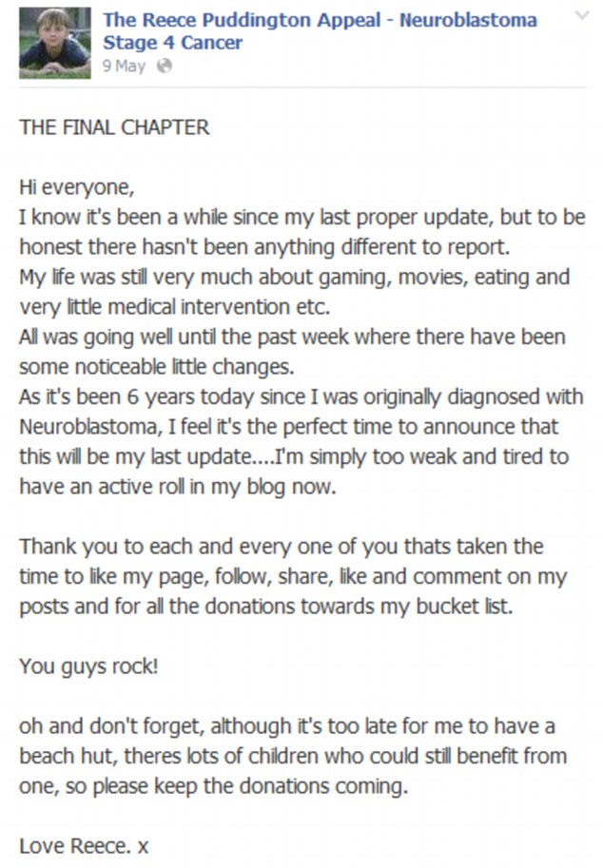Click the "Stage 4 Cancer" title line
Screen dimensions: 603x868
tap(173, 43)
